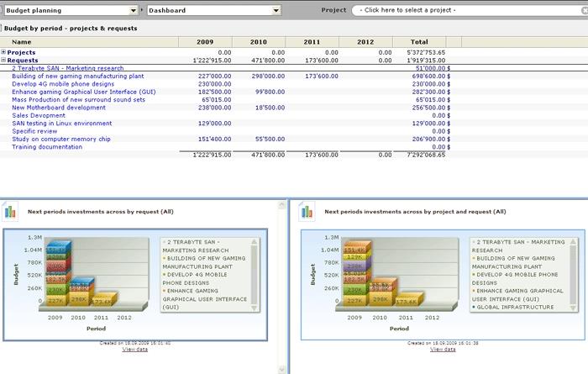Open the Budget planning dropdown
This screenshot has height=374, width=588.
pos(71,10)
